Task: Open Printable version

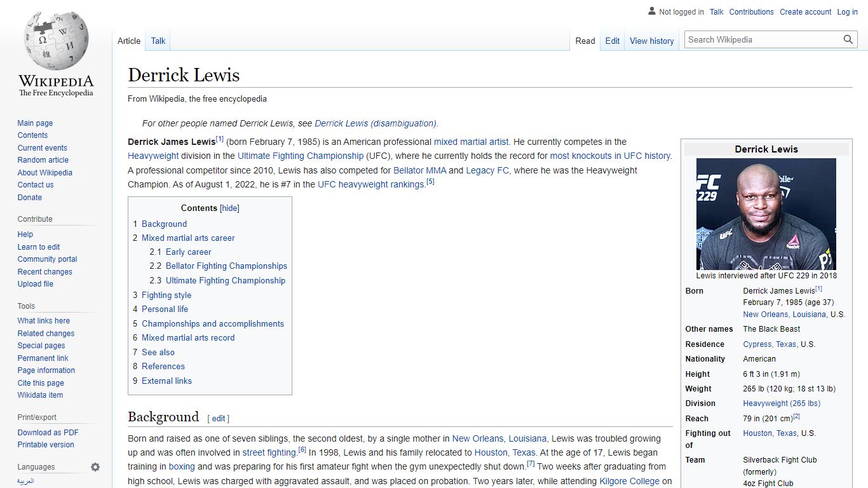Action: 46,445
